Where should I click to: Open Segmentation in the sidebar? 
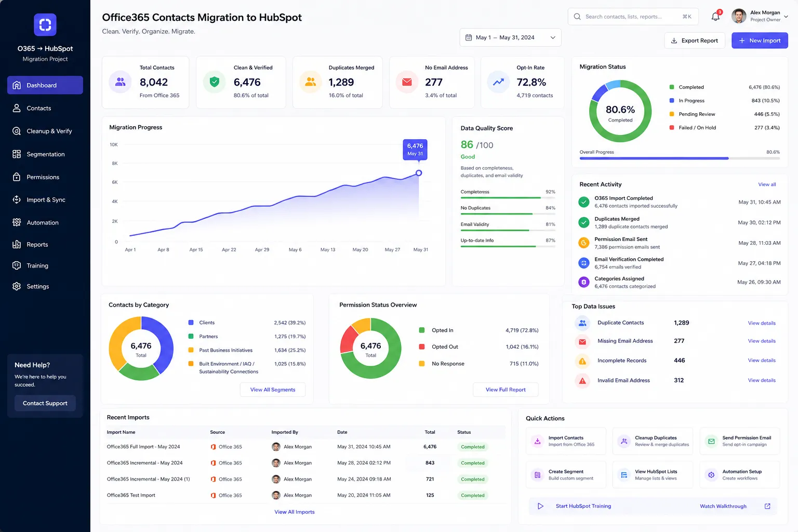click(45, 154)
